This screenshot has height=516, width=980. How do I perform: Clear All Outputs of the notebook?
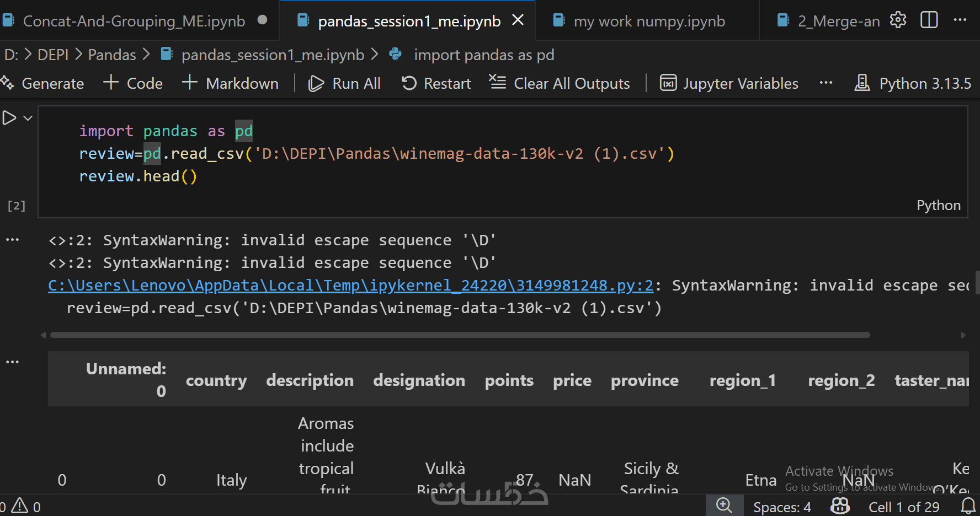(x=560, y=84)
